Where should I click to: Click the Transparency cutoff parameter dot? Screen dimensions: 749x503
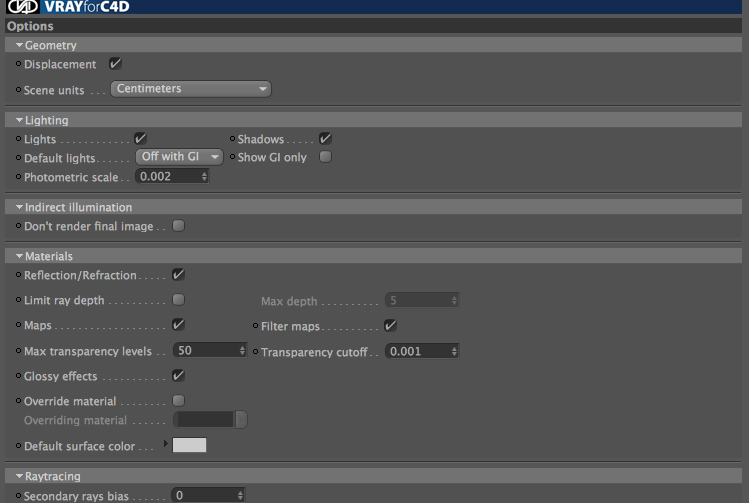256,352
